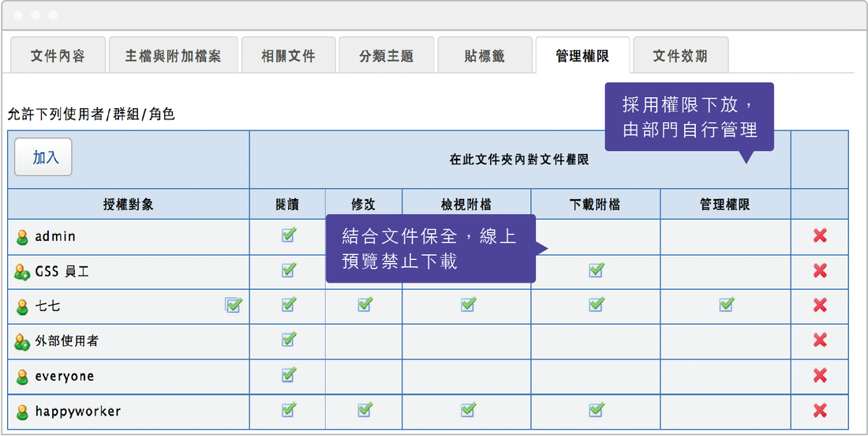Click the 檢視附檔 column header
Screen dimensions: 868x436
[x=466, y=205]
